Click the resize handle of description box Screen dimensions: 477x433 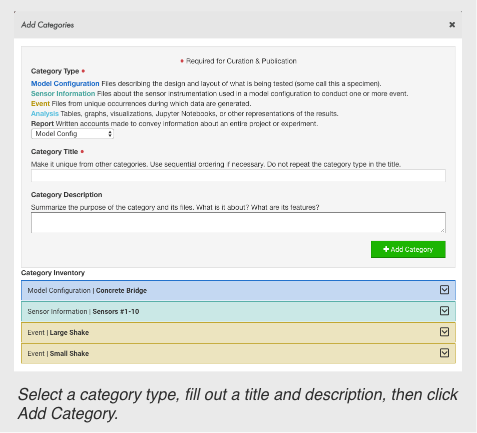(x=442, y=230)
